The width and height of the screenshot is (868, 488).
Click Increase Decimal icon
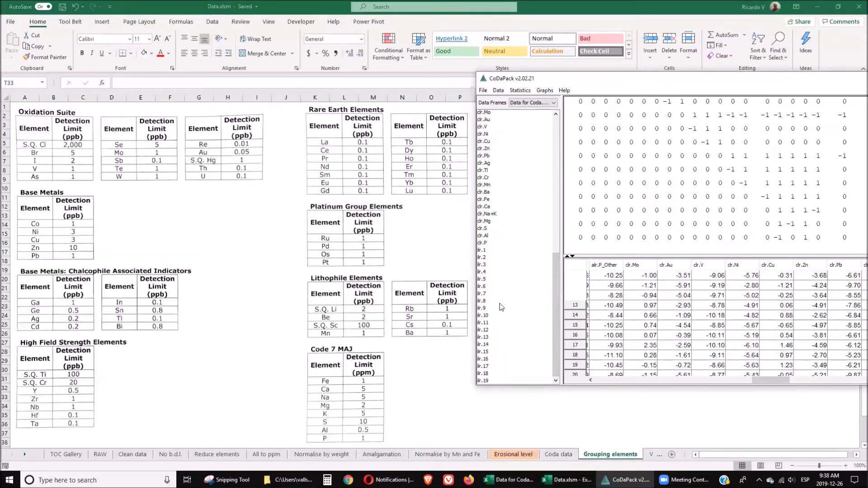(x=349, y=53)
